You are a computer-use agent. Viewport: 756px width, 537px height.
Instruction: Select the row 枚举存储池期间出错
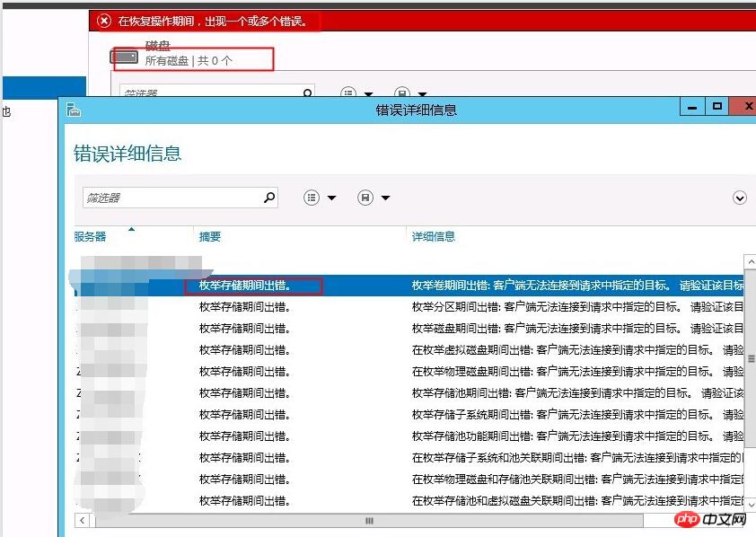(x=409, y=393)
